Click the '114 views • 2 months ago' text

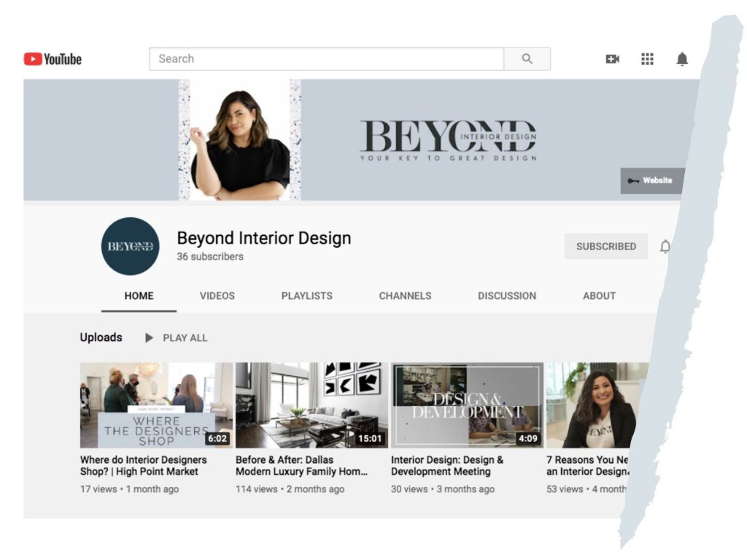click(x=290, y=489)
